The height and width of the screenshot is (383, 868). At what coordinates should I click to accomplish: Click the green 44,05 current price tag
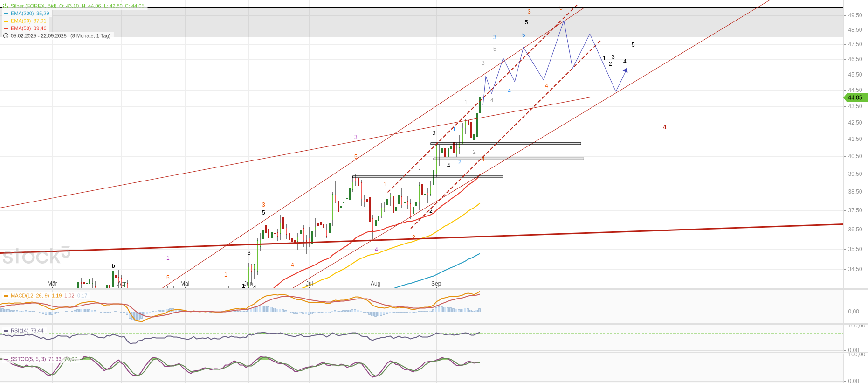tap(855, 97)
